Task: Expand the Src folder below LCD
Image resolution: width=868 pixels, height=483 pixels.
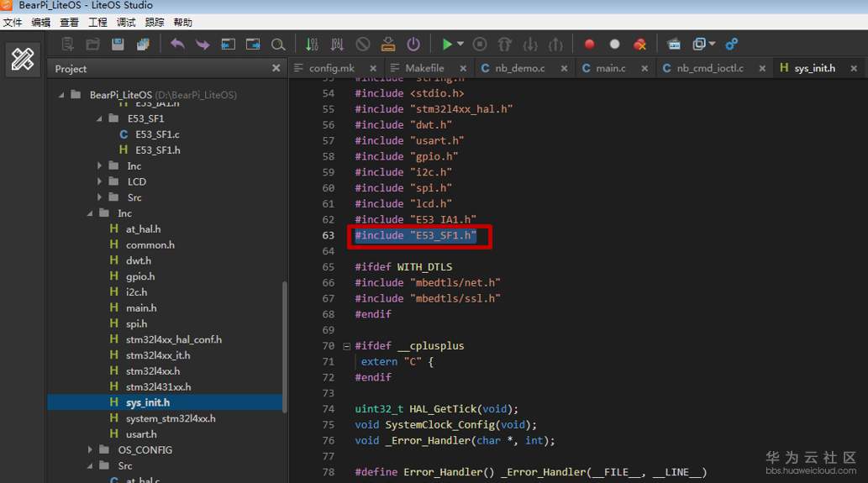Action: (x=99, y=197)
